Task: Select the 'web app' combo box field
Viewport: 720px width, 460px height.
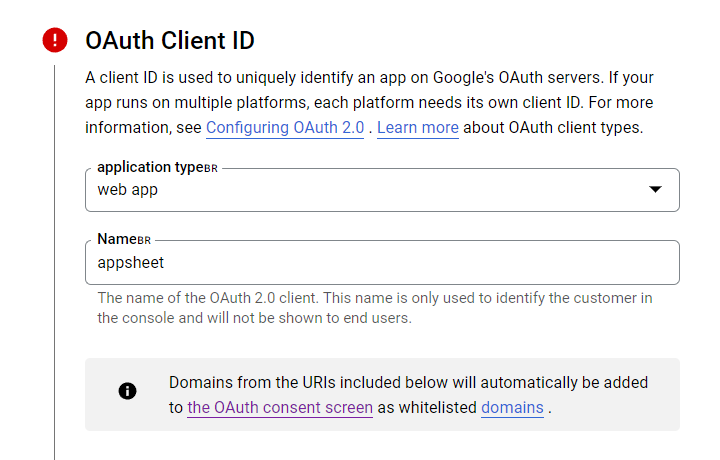Action: coord(382,190)
